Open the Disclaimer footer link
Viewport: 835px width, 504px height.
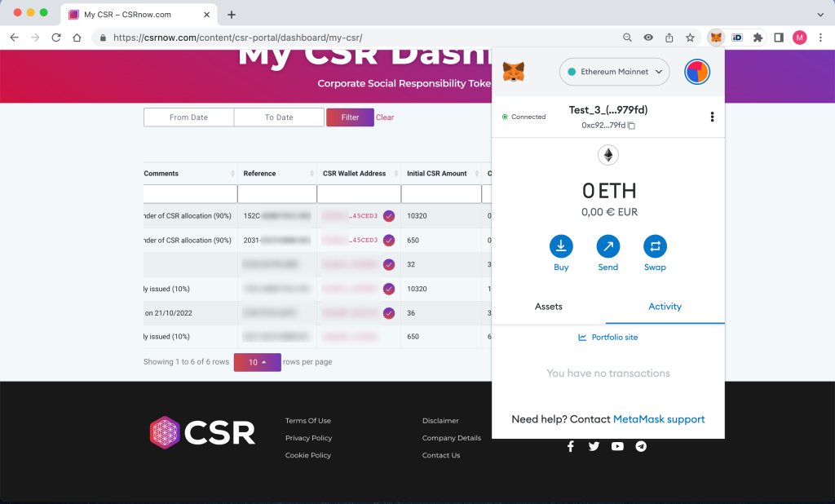pos(440,421)
